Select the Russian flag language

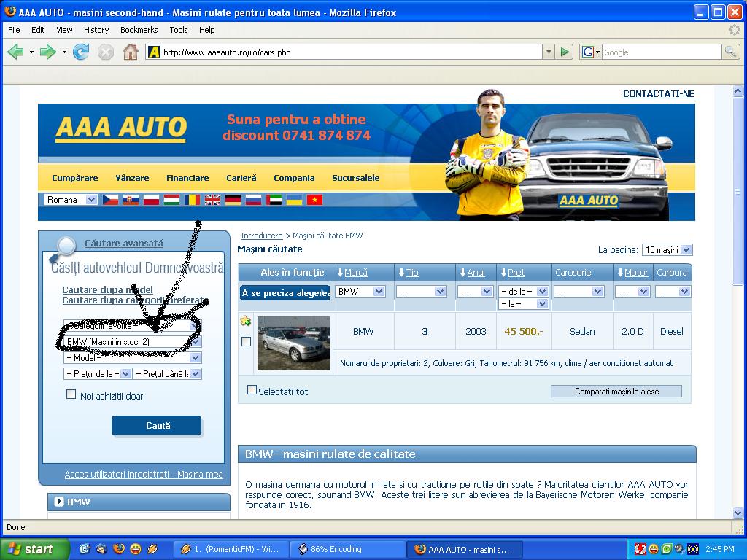pos(253,200)
